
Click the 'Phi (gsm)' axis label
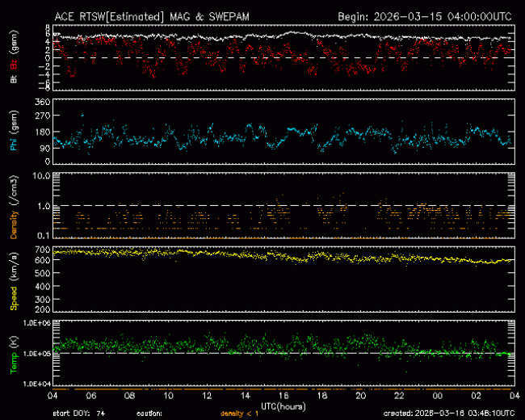click(14, 131)
